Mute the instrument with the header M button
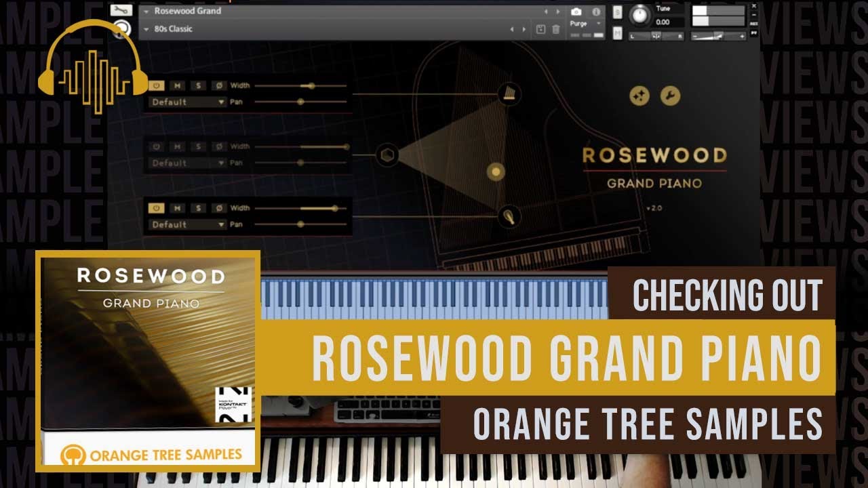The width and height of the screenshot is (868, 488). click(x=617, y=33)
